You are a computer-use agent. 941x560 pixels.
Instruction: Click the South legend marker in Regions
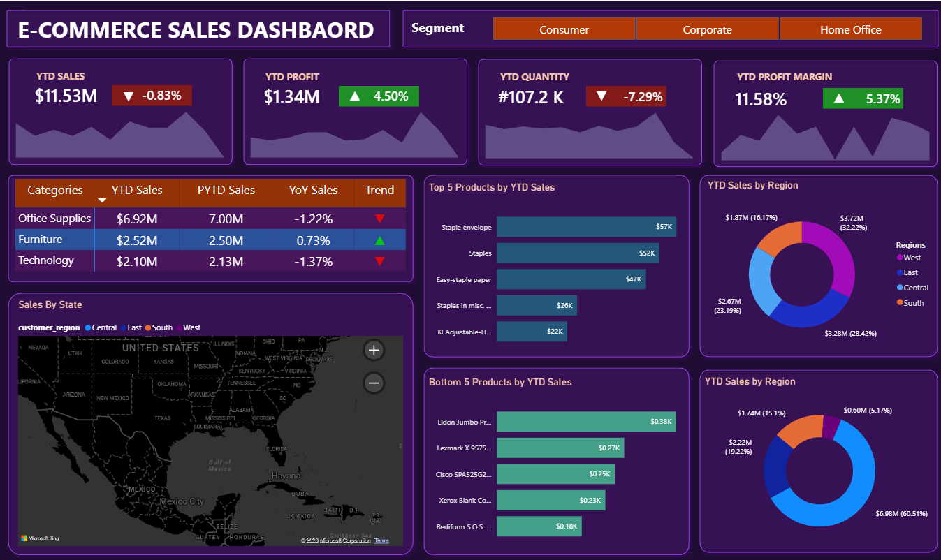(900, 302)
